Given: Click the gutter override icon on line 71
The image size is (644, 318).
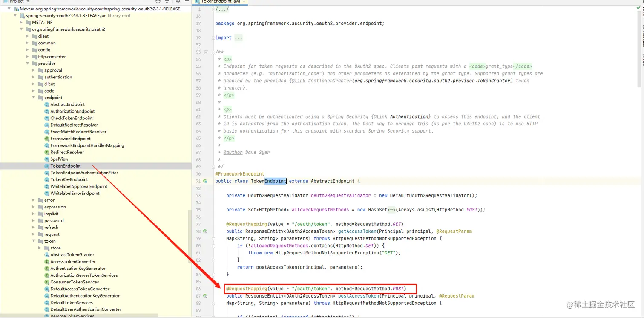Looking at the screenshot, I should coord(205,181).
